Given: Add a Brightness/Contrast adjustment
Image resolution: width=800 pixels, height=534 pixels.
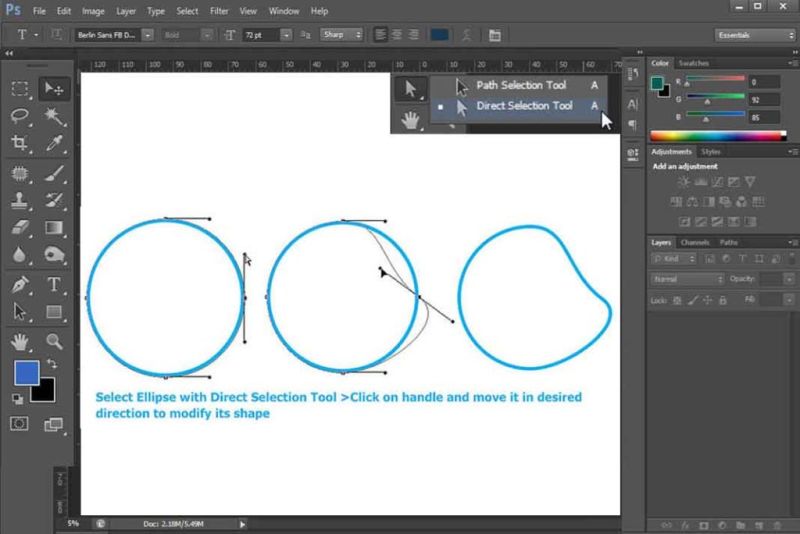Looking at the screenshot, I should point(683,182).
